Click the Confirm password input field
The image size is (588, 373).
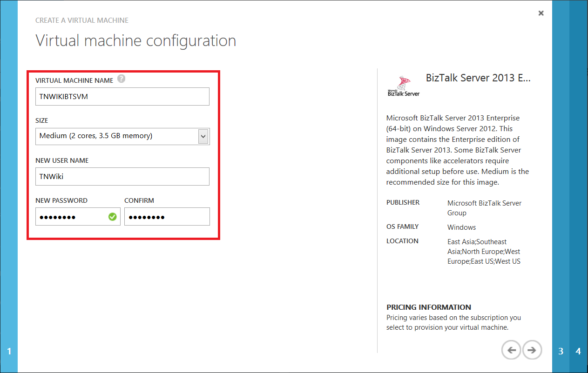tap(167, 217)
